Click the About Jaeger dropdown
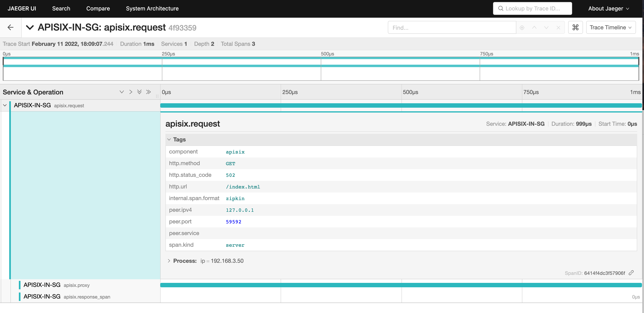This screenshot has width=644, height=313. tap(610, 8)
